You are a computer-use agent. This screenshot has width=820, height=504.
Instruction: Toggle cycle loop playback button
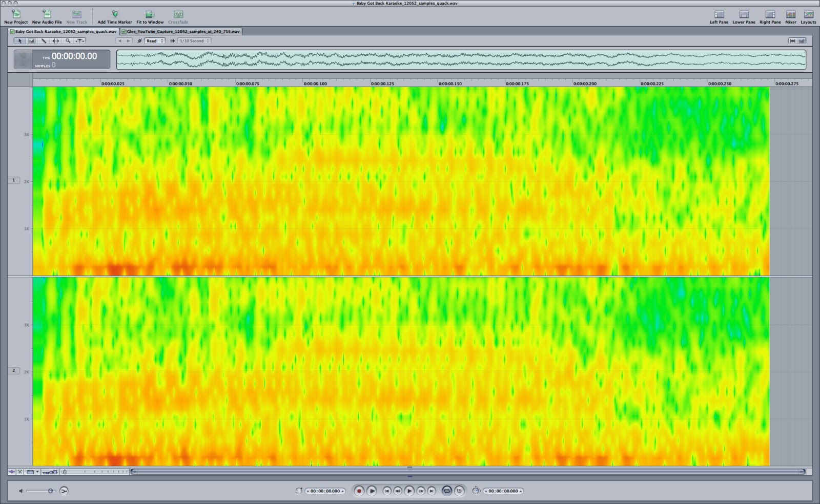point(446,491)
